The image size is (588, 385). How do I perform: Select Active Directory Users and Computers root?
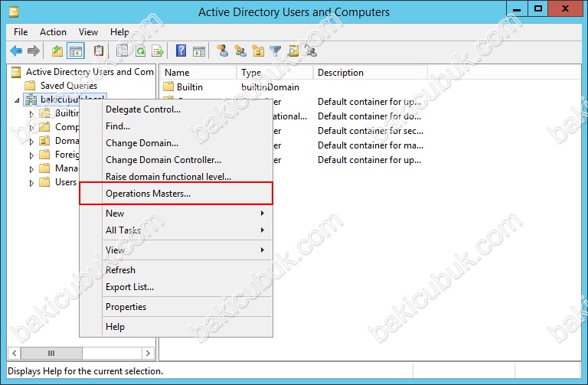click(x=90, y=72)
